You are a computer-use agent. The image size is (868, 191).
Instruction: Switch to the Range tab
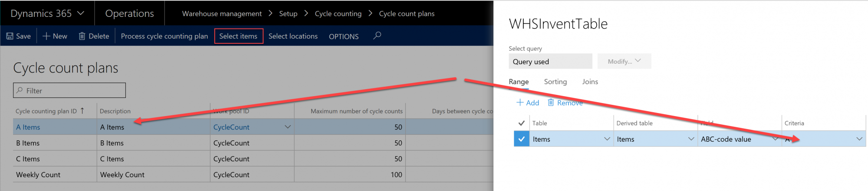click(x=519, y=82)
